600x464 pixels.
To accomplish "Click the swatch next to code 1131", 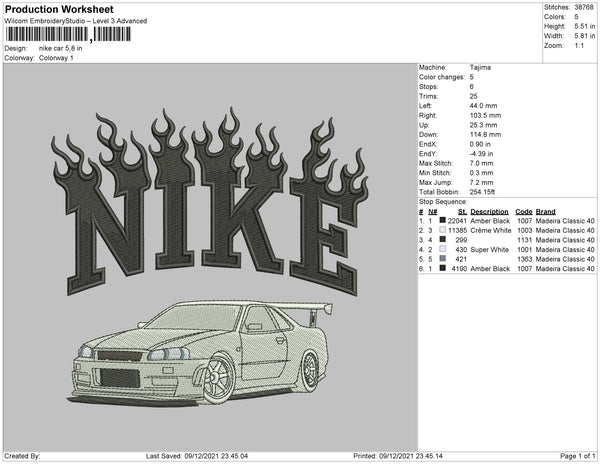I will point(443,239).
